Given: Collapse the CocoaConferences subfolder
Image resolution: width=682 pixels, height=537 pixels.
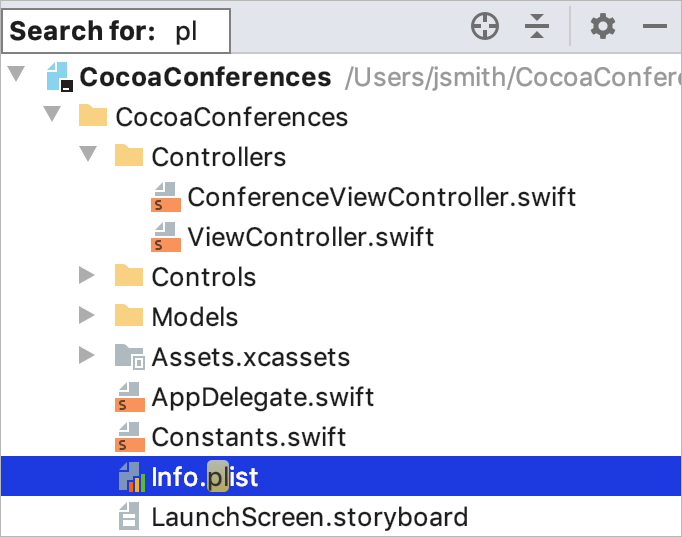Looking at the screenshot, I should [x=52, y=113].
